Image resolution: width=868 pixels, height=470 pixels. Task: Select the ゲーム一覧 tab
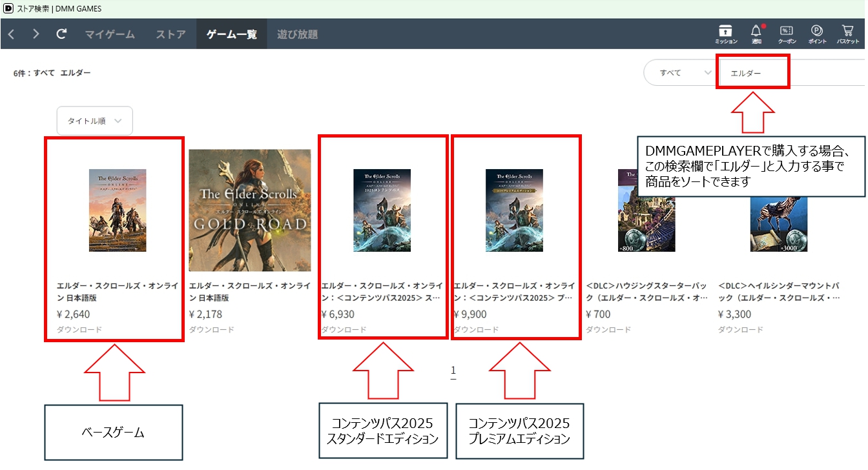tap(232, 34)
